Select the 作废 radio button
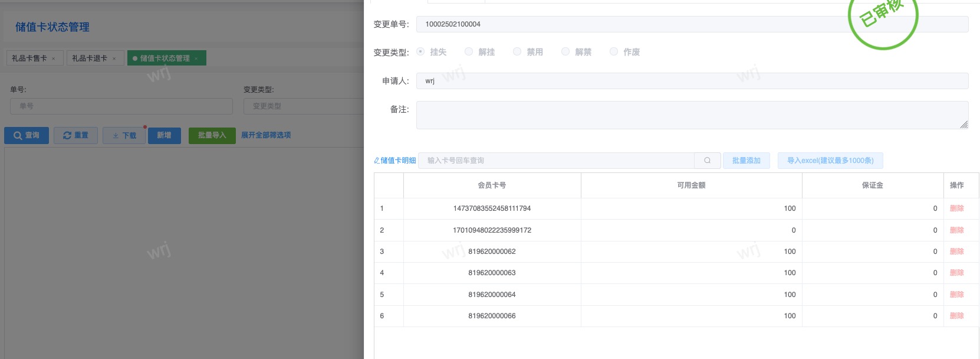 pos(614,52)
